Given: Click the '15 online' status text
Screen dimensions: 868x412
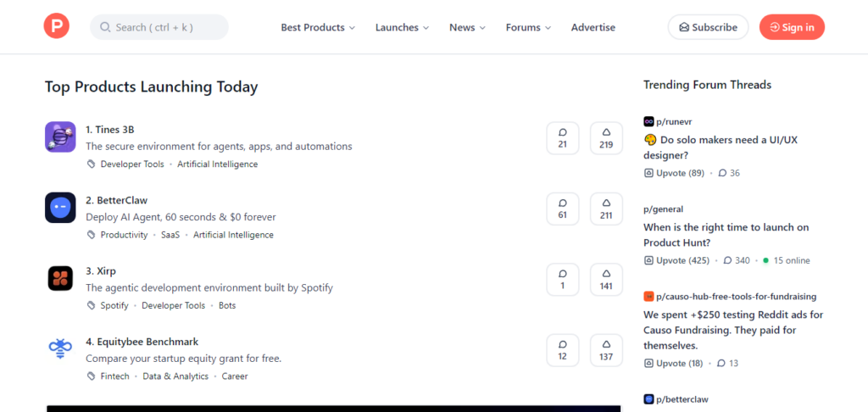Looking at the screenshot, I should point(792,261).
